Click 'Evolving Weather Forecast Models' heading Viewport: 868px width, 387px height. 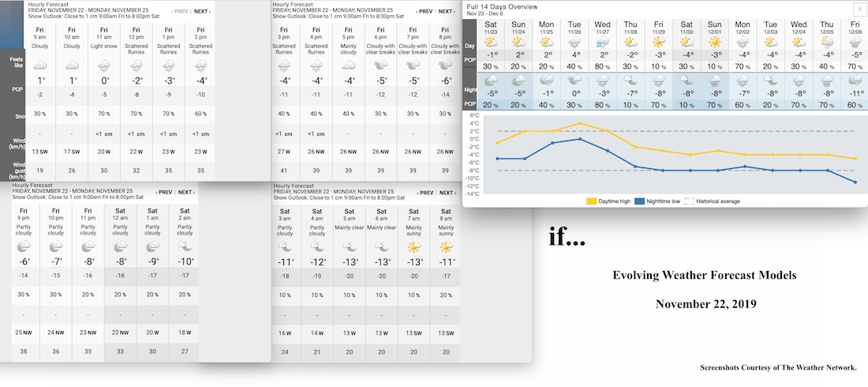pyautogui.click(x=705, y=275)
